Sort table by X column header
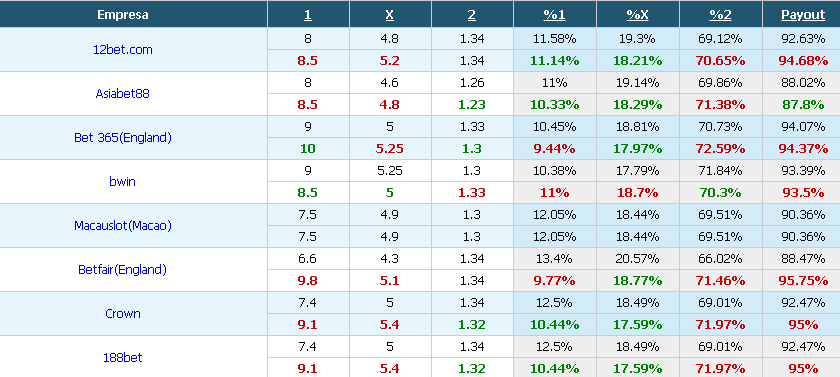The image size is (840, 377). 389,15
